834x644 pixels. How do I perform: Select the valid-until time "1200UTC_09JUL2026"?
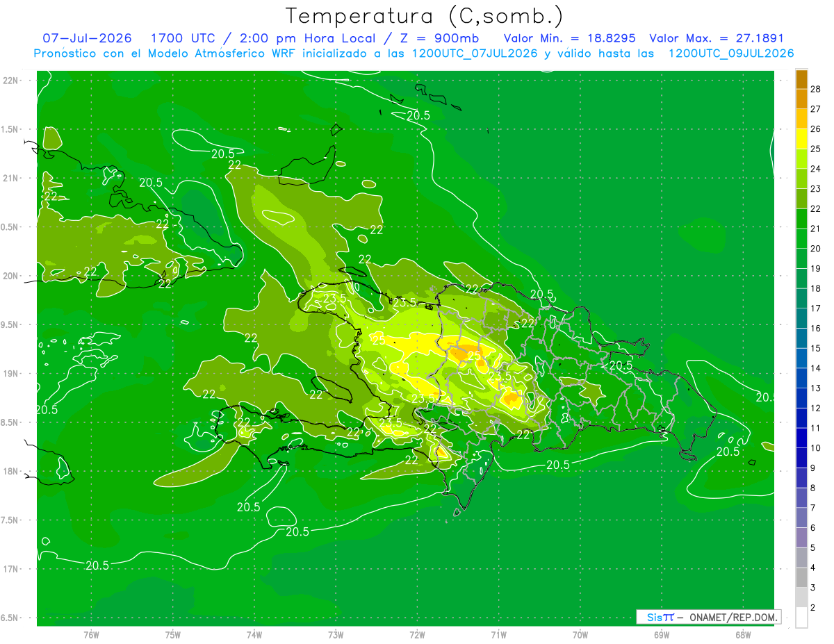pyautogui.click(x=731, y=53)
